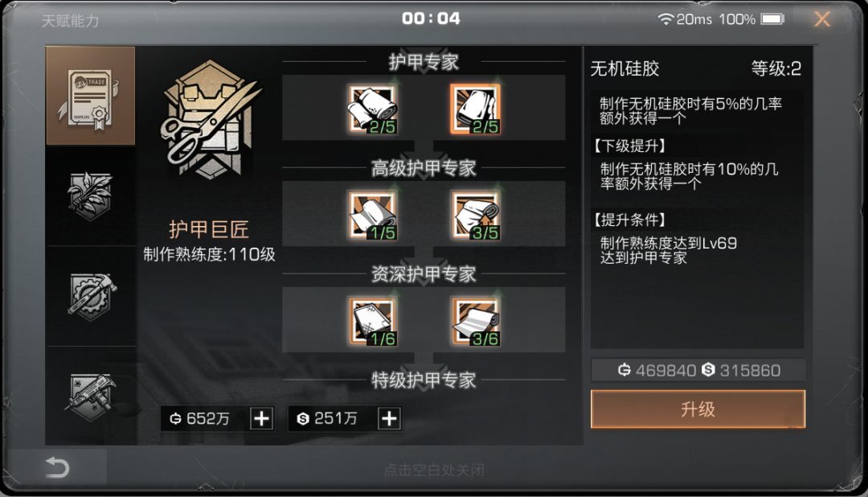Select the 3/5 advanced armor skill icon
The image size is (868, 497).
point(476,215)
